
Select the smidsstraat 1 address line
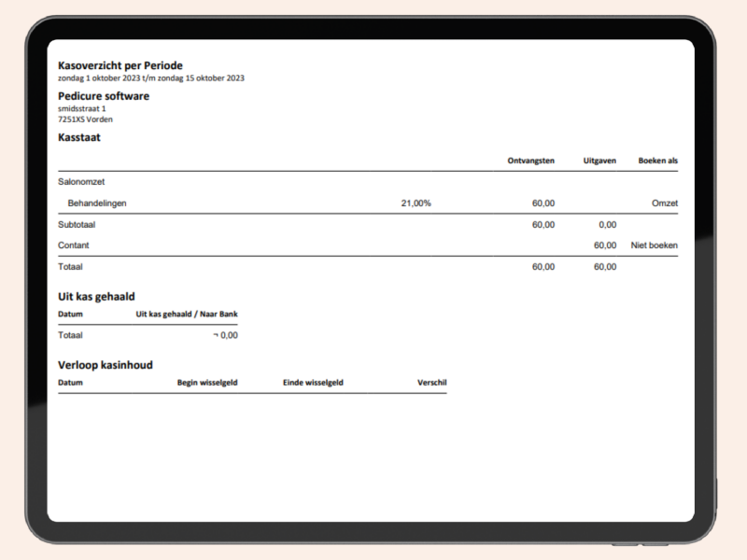click(82, 108)
